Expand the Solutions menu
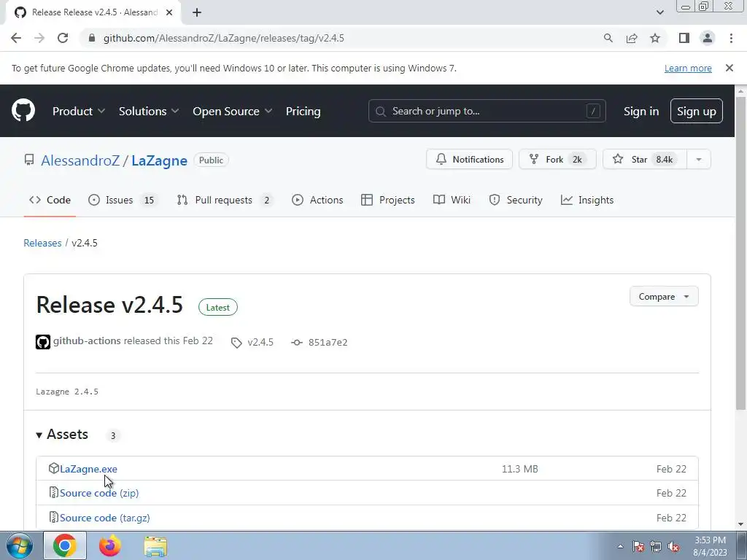The image size is (747, 560). point(149,111)
